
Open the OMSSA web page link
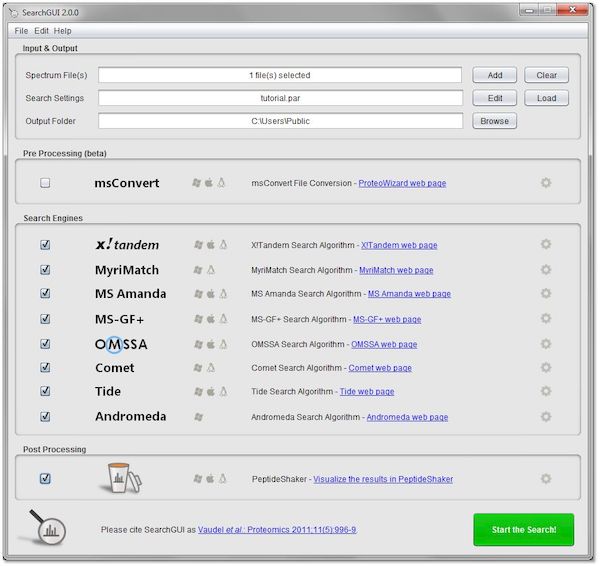(384, 344)
